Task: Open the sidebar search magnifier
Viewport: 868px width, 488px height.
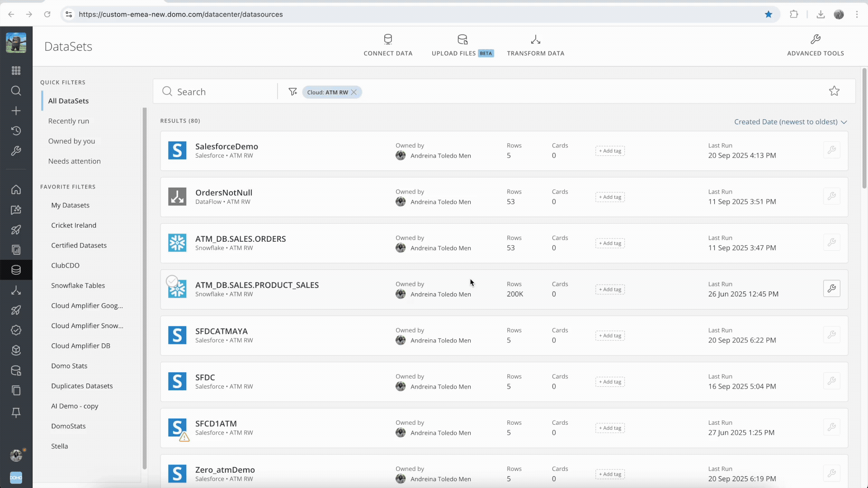Action: pos(16,90)
